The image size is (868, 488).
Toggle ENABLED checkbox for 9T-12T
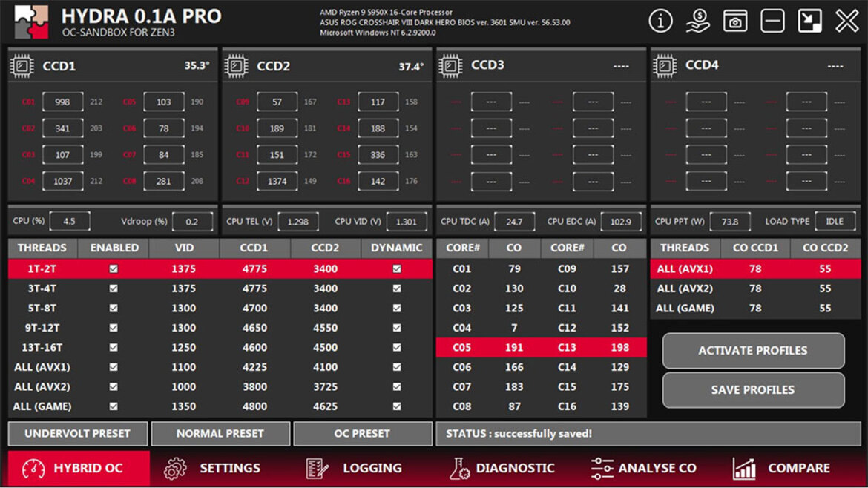pos(114,328)
